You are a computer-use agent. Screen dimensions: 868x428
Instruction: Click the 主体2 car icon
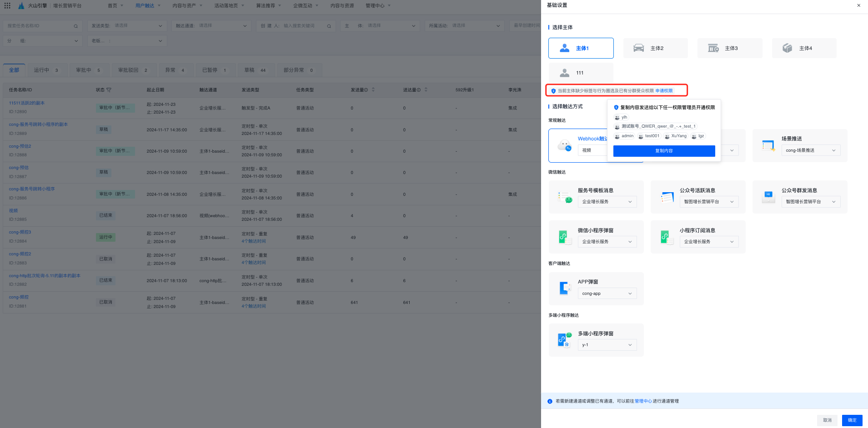coord(639,48)
